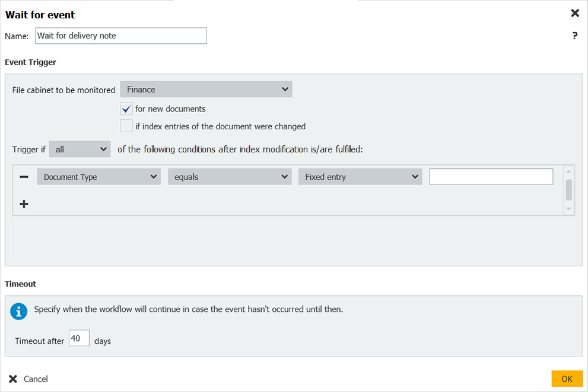Open the 'Fixed entry' value type dropdown

[360, 177]
